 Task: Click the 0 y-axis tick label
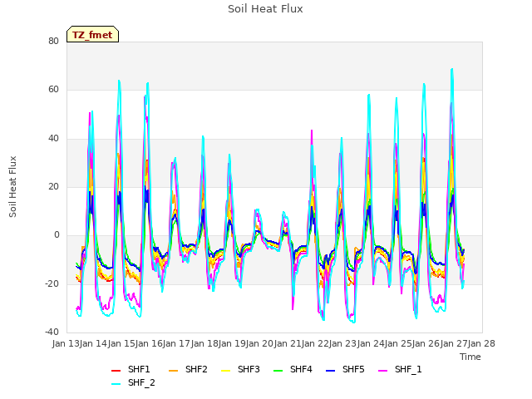click(57, 234)
